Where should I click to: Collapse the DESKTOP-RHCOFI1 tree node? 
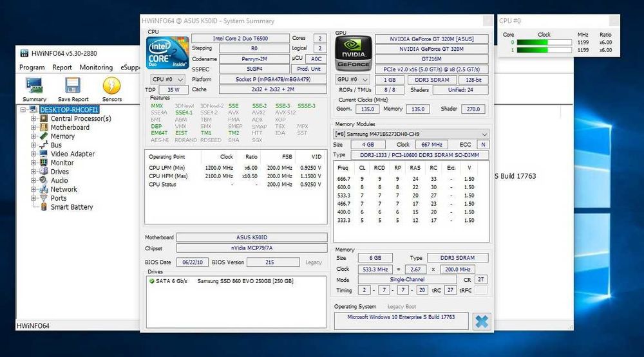pos(23,109)
